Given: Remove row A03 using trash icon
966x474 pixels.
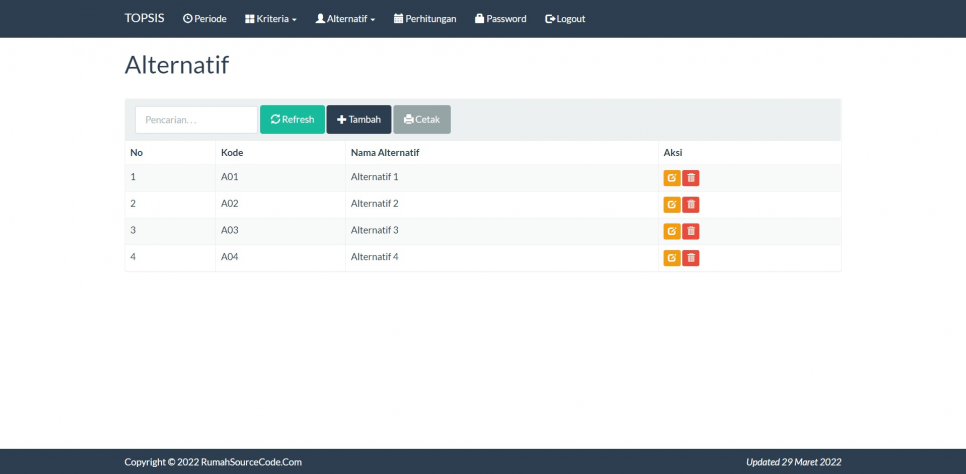Looking at the screenshot, I should pyautogui.click(x=690, y=231).
